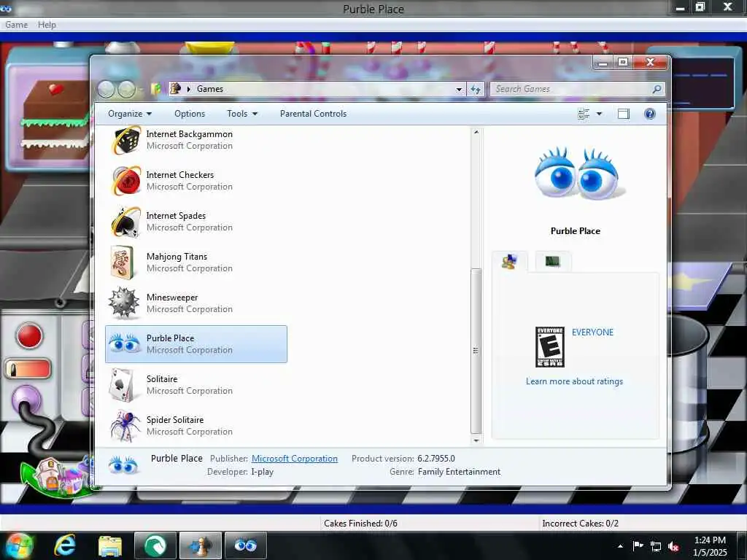
Task: Switch to Purble Place taskbar button
Action: (x=245, y=545)
